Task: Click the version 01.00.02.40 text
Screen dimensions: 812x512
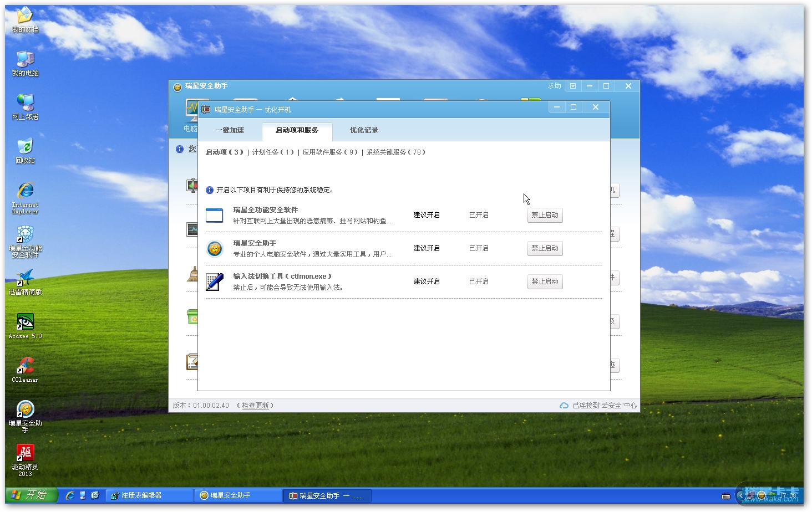Action: 211,406
